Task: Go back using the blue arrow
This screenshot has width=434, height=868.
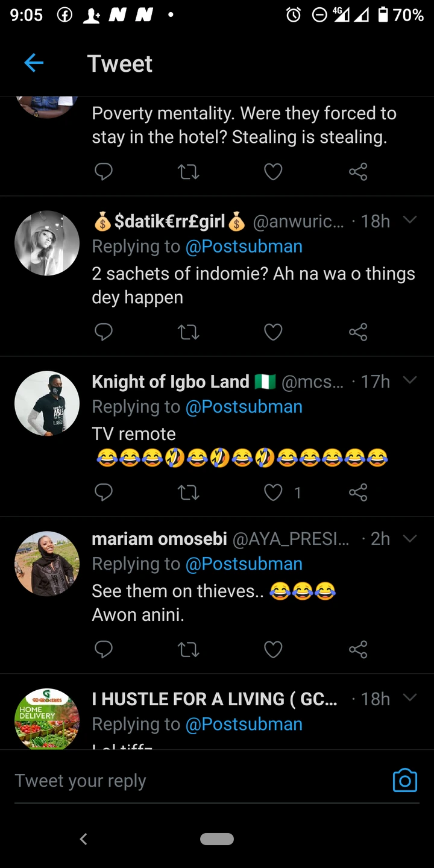Action: pos(34,63)
